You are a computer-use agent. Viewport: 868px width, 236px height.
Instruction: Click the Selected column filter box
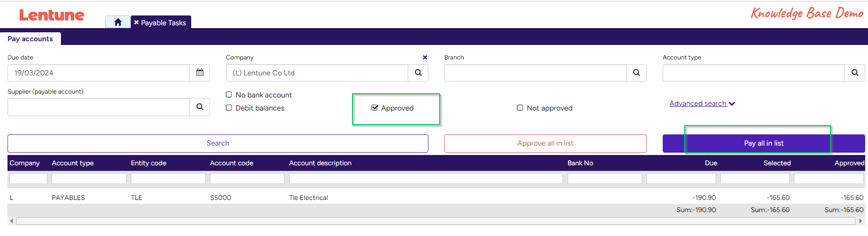click(755, 178)
